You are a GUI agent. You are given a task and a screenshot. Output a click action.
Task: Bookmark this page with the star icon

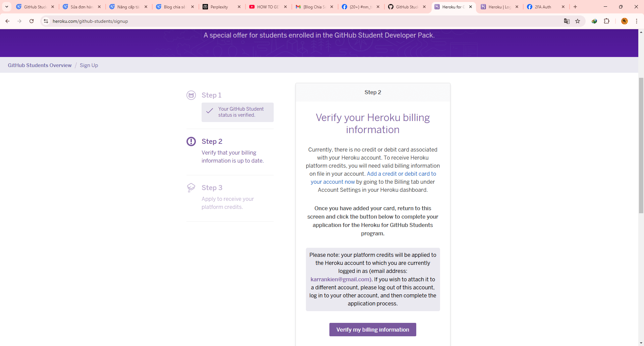(578, 21)
